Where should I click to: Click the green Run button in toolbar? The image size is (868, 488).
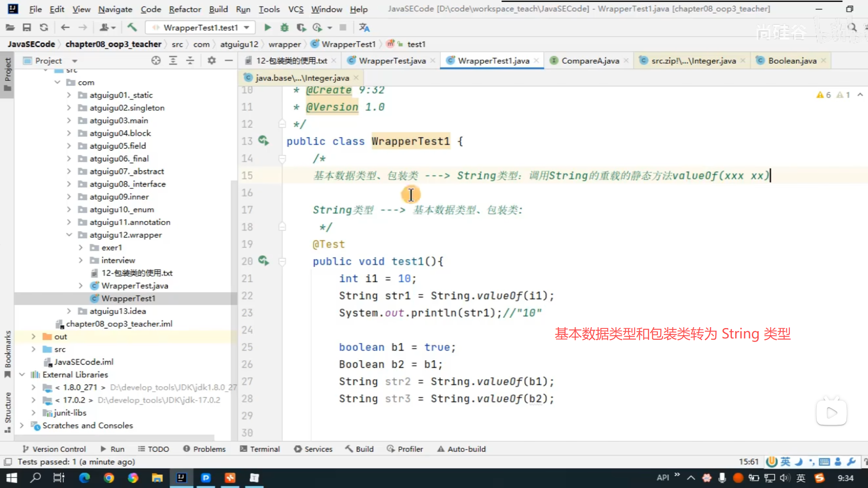[267, 28]
